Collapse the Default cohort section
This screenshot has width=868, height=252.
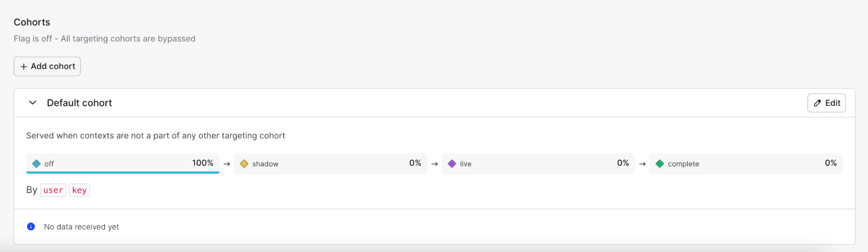(33, 103)
